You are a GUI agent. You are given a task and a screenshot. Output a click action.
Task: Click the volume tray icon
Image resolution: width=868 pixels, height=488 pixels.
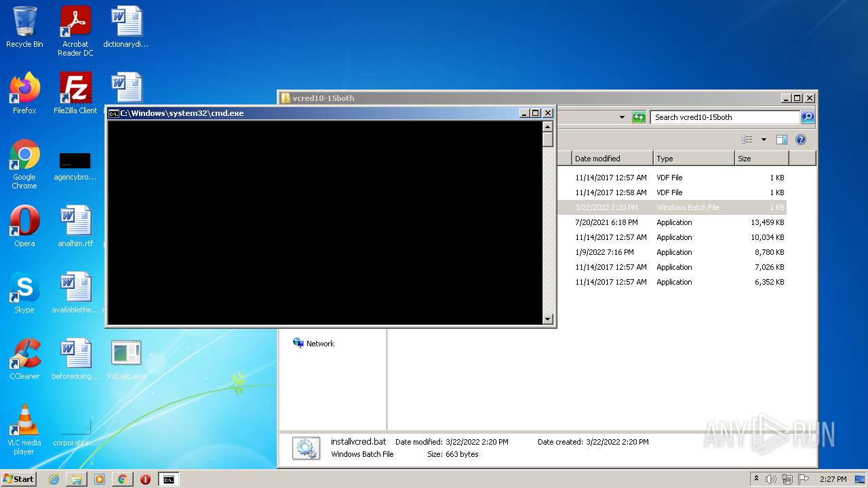pyautogui.click(x=771, y=479)
